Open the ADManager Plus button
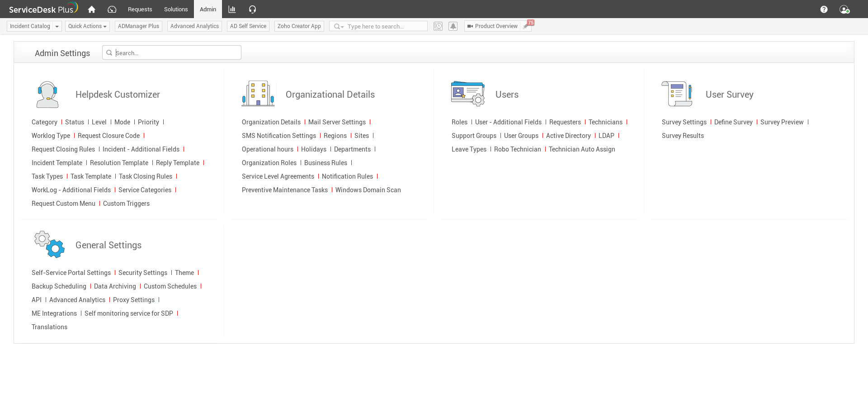Screen dimensions: 868x417 point(138,26)
